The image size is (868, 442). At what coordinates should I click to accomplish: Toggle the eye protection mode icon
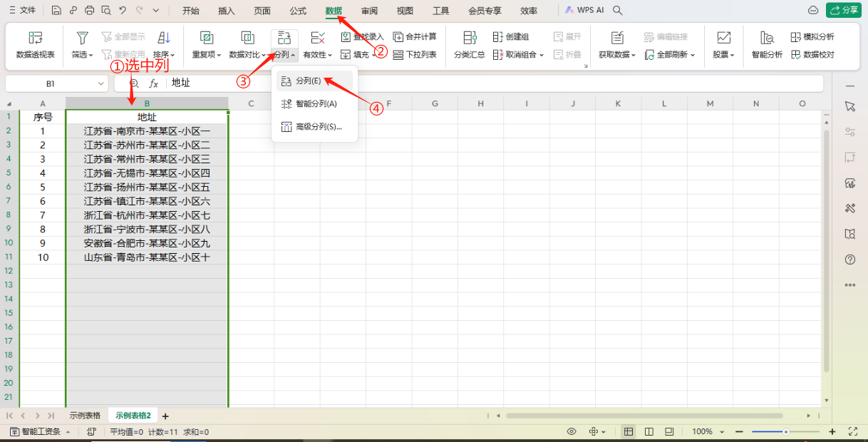pyautogui.click(x=572, y=431)
